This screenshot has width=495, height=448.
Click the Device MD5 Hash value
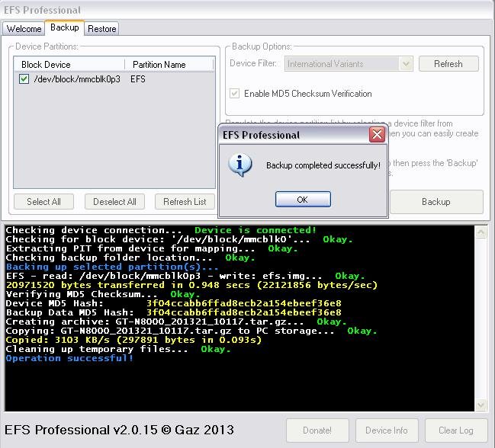click(x=244, y=303)
